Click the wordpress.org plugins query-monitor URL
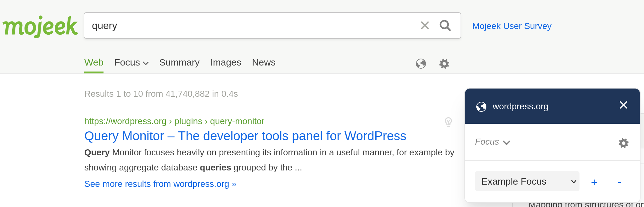This screenshot has width=644, height=207. click(x=174, y=121)
